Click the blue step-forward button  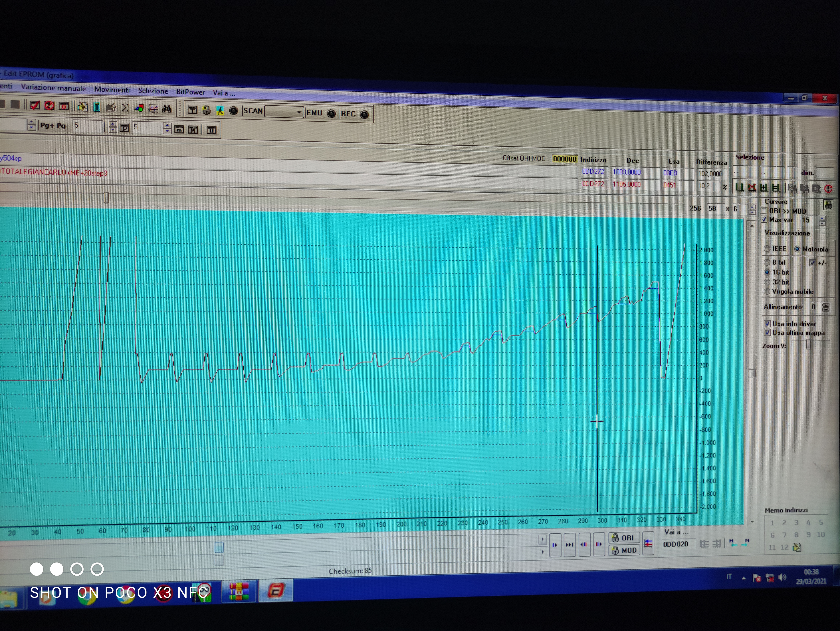tap(555, 545)
